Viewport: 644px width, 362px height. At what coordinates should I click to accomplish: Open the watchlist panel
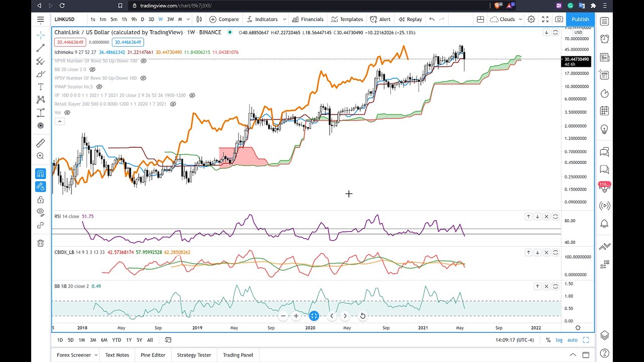coord(605,21)
